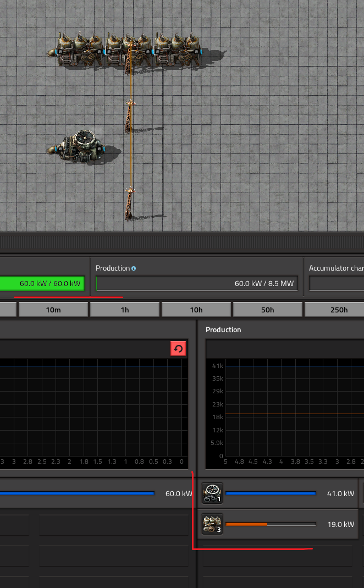The image size is (364, 588).
Task: Click the blue 60.0 kW consumption bar
Action: (77, 493)
